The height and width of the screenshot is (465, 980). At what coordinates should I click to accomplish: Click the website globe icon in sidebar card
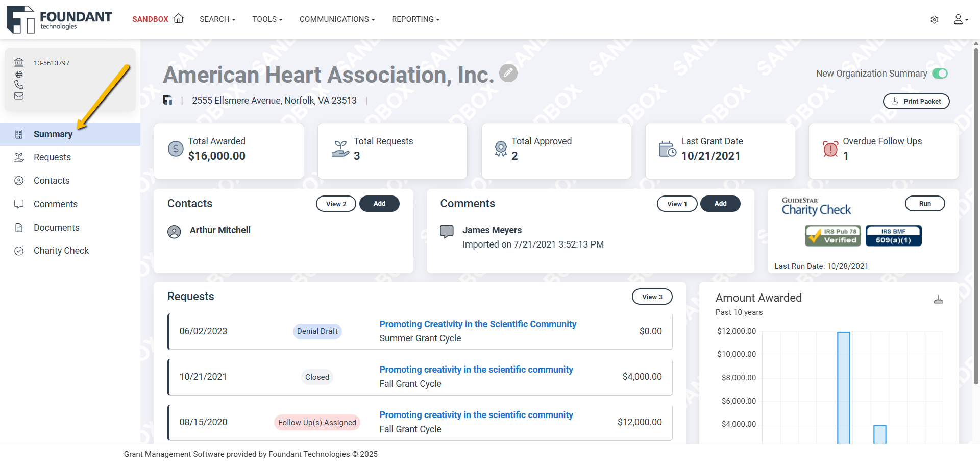point(19,74)
